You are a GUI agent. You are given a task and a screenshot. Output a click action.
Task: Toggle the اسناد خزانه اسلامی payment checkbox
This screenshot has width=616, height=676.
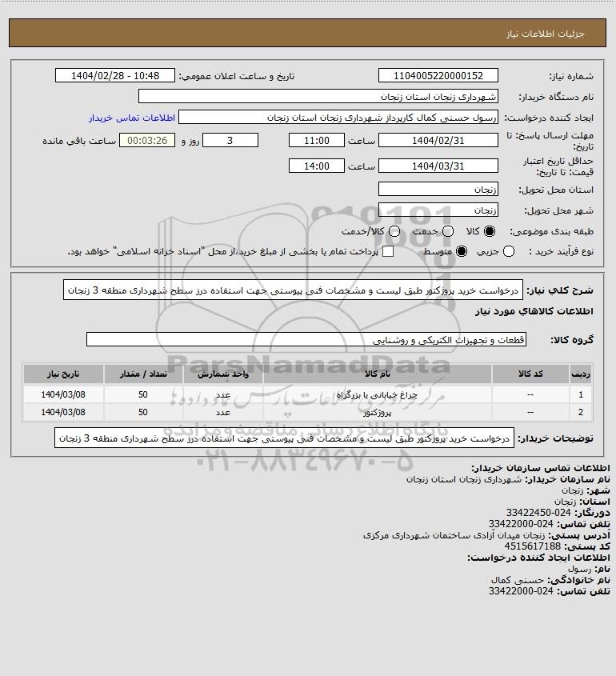(x=388, y=251)
